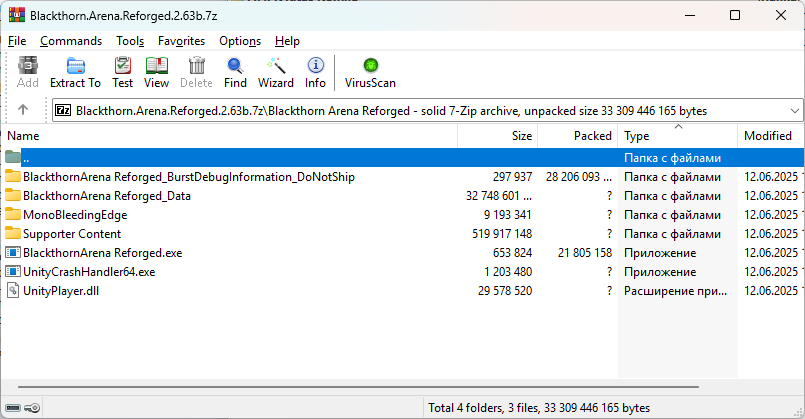The height and width of the screenshot is (419, 805).
Task: Click the drive icon in status bar
Action: (13, 408)
